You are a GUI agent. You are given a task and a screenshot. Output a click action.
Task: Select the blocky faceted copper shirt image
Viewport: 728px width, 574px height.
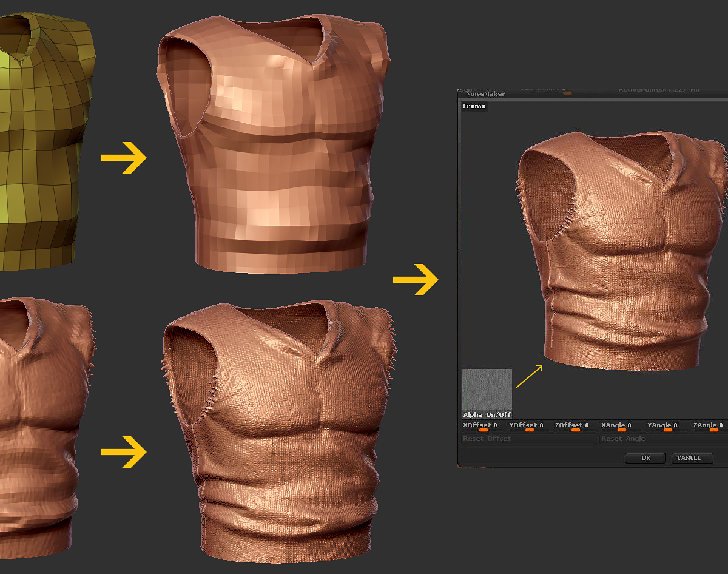[273, 146]
